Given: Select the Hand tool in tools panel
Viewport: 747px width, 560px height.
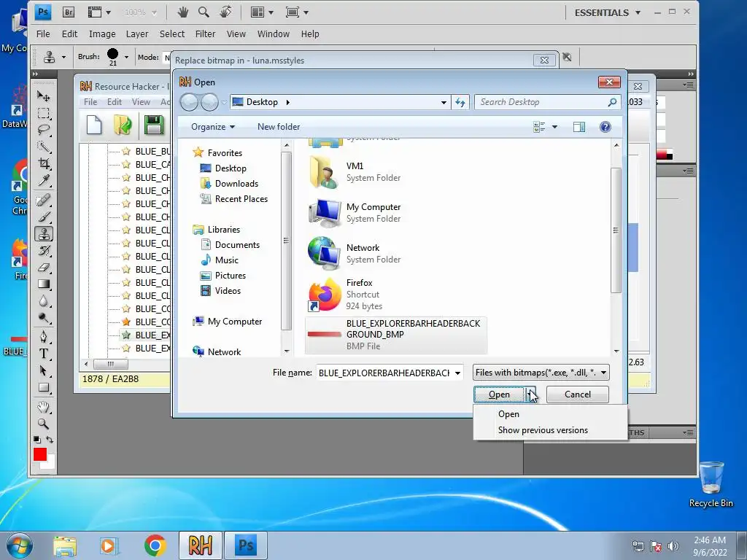Looking at the screenshot, I should point(43,407).
